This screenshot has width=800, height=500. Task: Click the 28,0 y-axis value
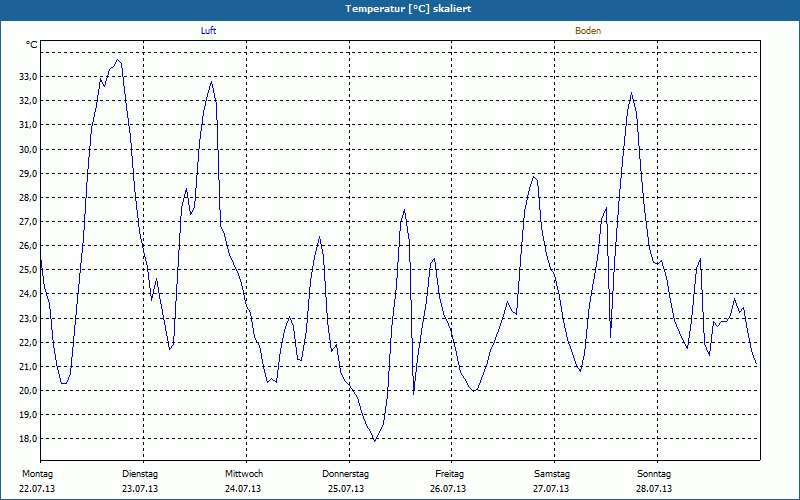point(29,197)
